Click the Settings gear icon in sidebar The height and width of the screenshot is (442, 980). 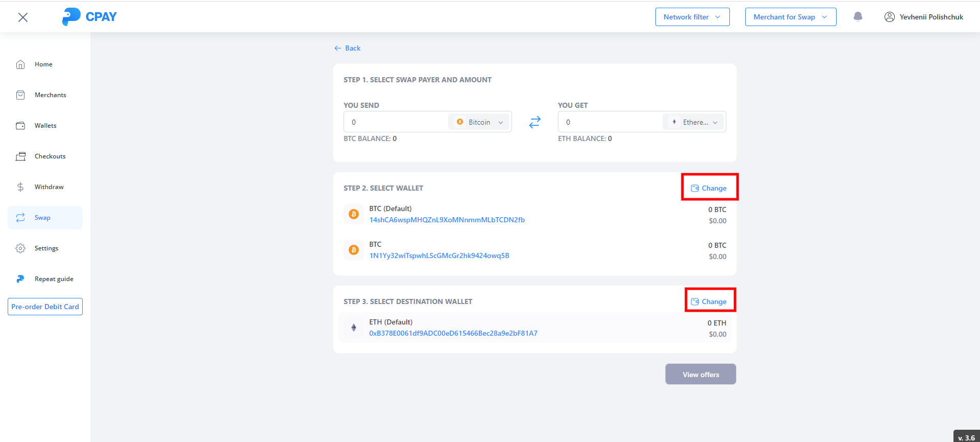coord(20,248)
